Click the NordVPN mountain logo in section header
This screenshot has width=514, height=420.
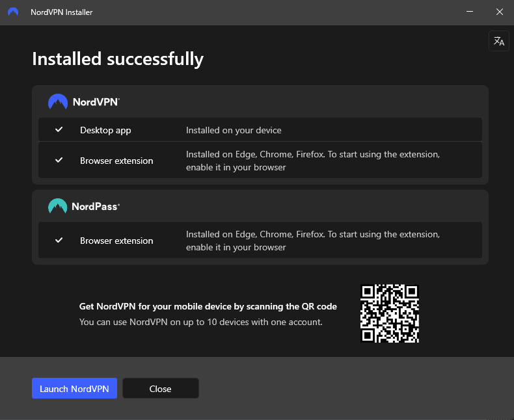[x=58, y=102]
